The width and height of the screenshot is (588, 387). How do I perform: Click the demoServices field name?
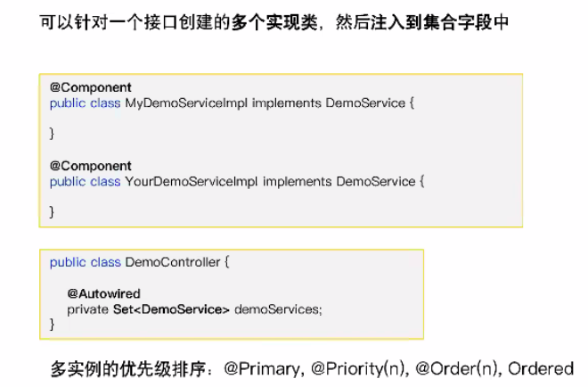click(277, 309)
